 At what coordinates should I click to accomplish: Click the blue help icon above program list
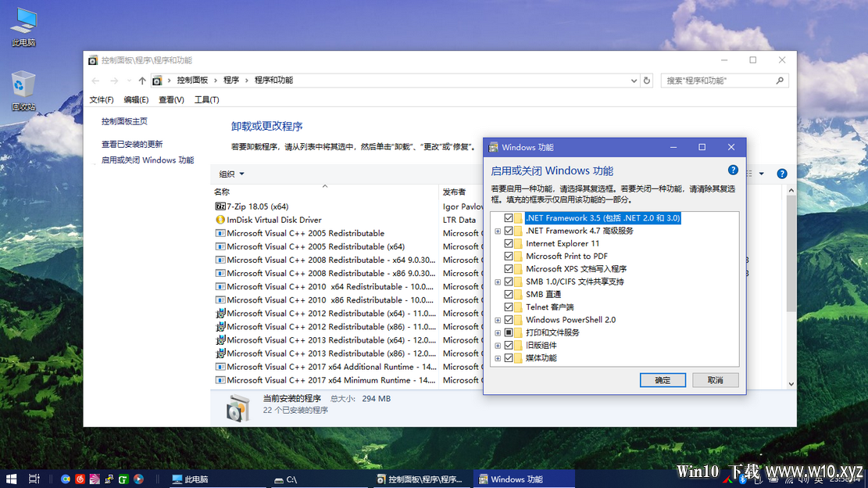coord(781,174)
